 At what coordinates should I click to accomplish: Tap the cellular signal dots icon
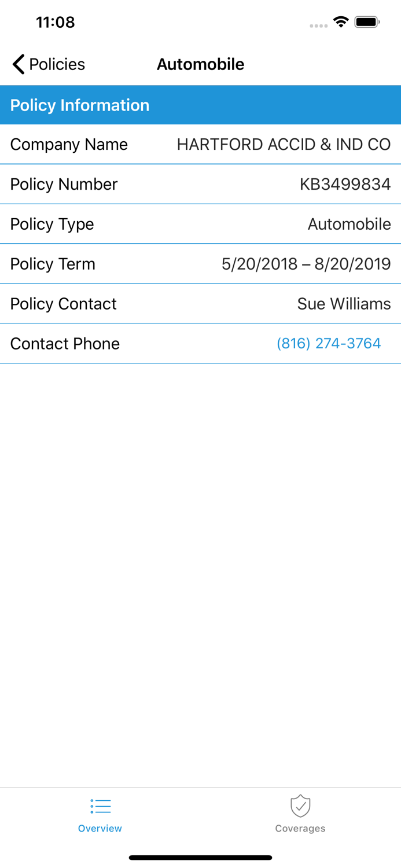point(318,24)
